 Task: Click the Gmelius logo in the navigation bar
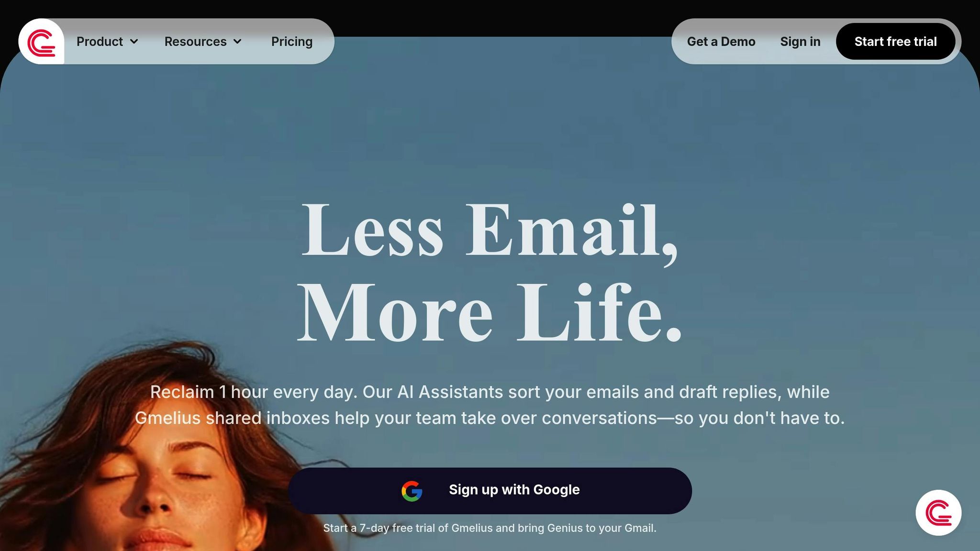41,42
